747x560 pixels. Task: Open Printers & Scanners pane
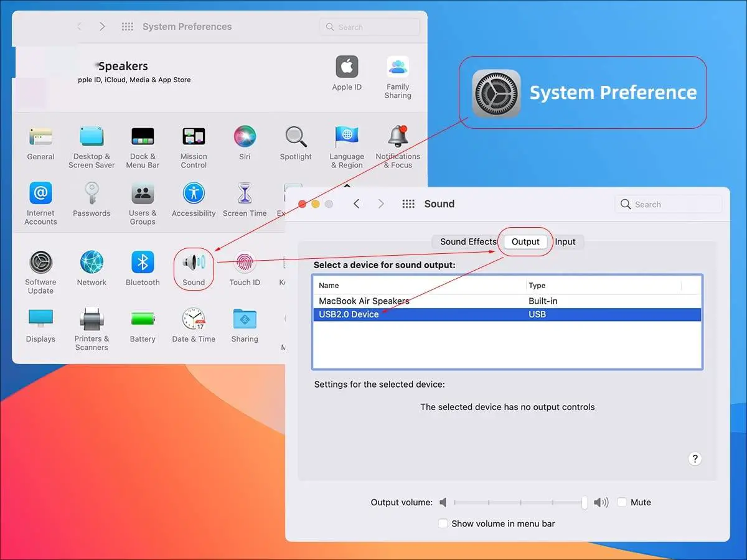tap(92, 320)
